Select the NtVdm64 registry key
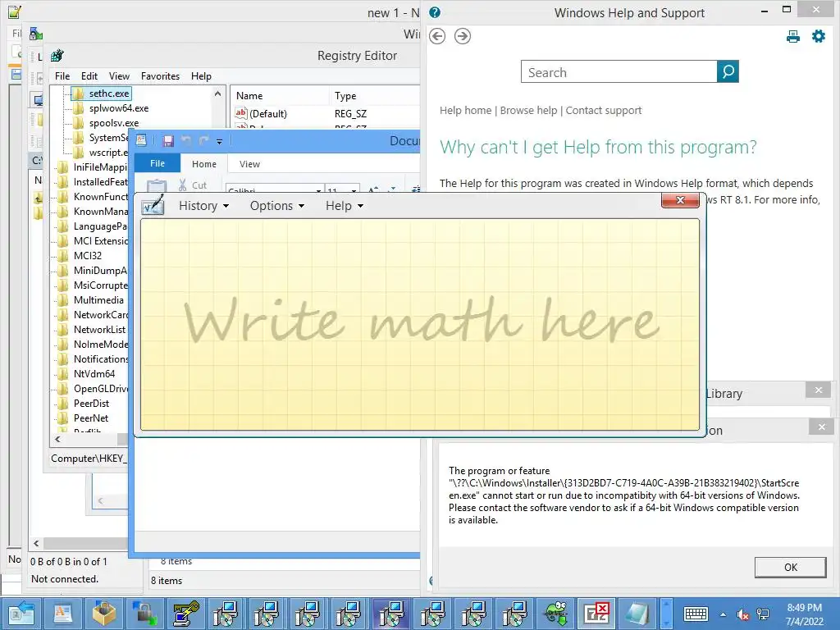Viewport: 840px width, 630px height. click(94, 374)
